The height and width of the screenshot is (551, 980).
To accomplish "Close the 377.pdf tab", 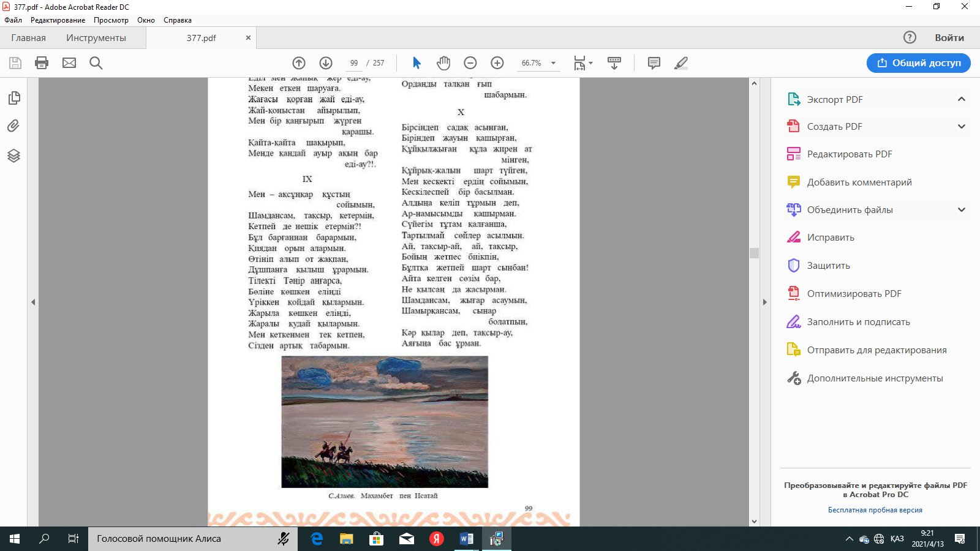I will (x=248, y=37).
